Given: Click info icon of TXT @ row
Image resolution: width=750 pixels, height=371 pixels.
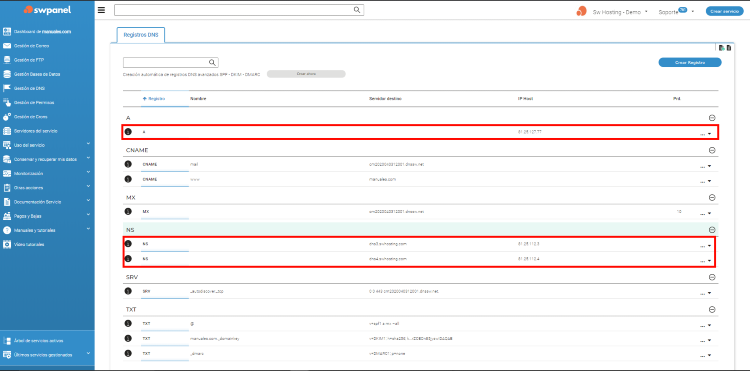Looking at the screenshot, I should 128,323.
